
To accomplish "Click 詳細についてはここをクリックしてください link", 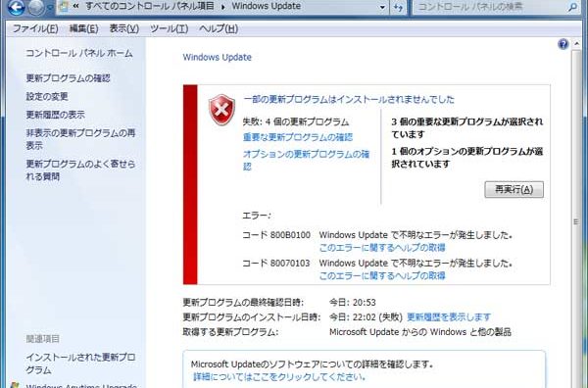I will (279, 377).
